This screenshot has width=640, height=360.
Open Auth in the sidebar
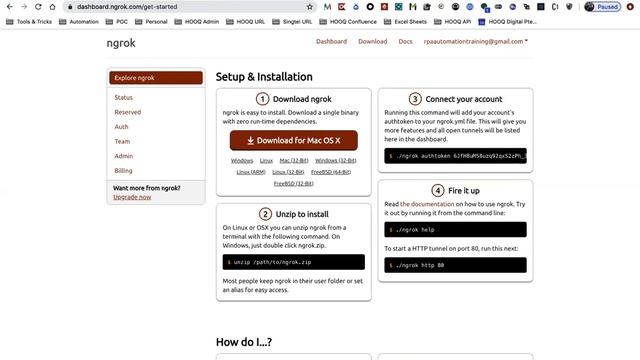tap(121, 127)
